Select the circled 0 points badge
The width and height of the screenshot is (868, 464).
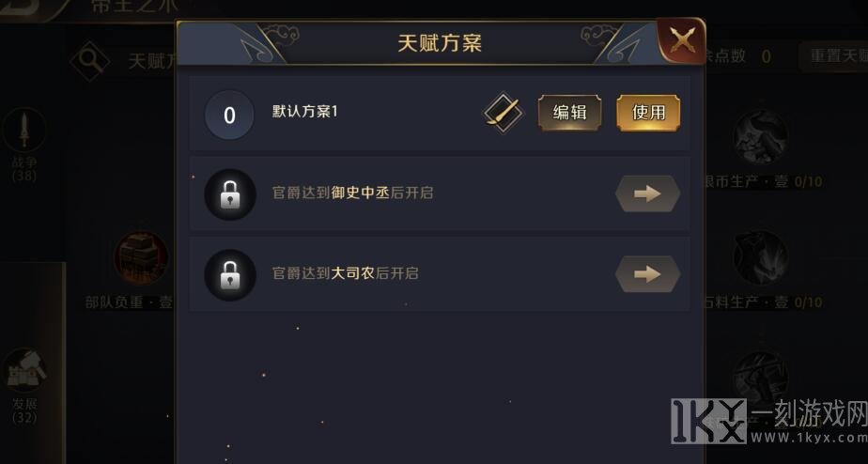[x=229, y=116]
